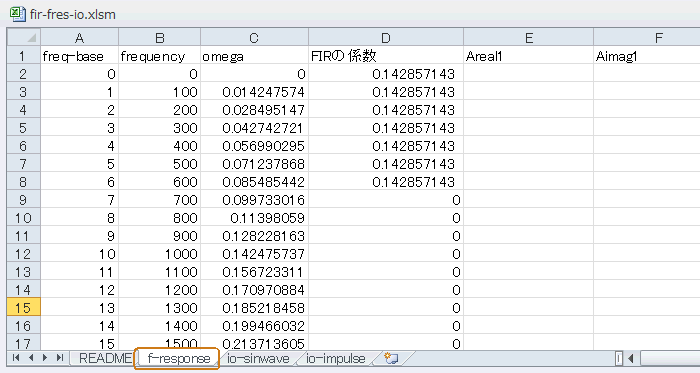Go to first sheet tab arrow
Viewport: 700px width, 373px height.
(x=16, y=358)
